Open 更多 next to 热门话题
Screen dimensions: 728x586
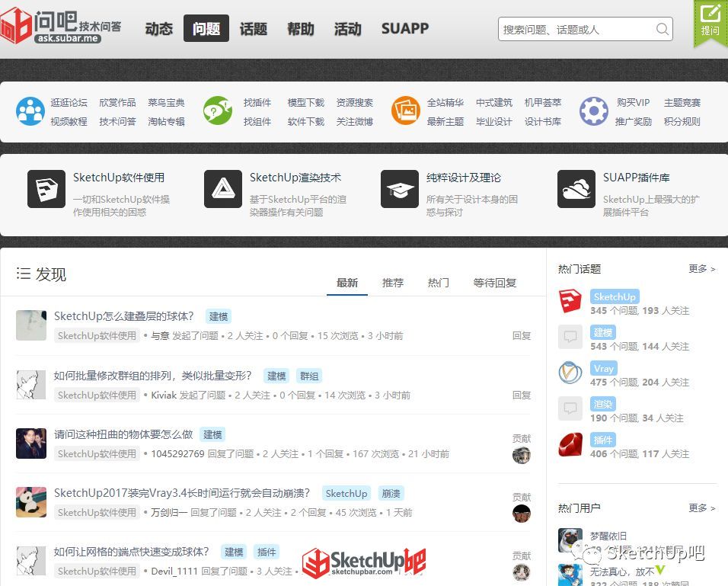[x=701, y=268]
